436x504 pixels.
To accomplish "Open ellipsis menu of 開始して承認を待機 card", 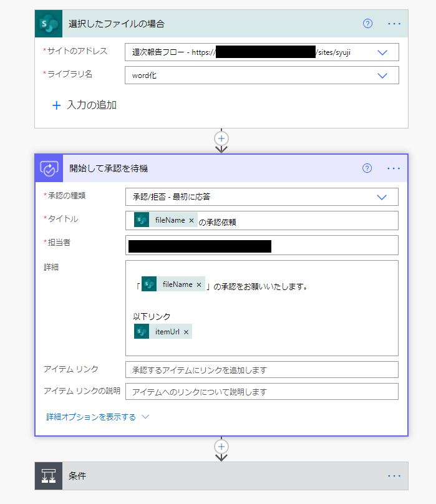I will coord(394,168).
